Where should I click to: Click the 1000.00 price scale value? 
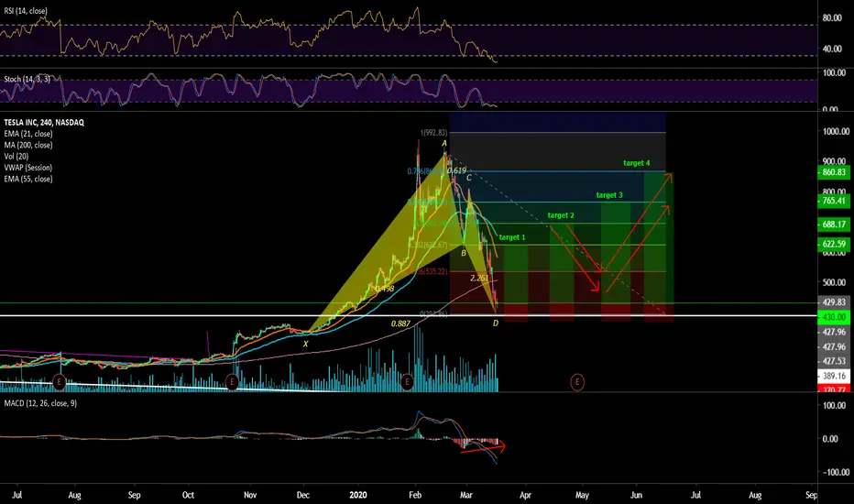pos(836,131)
